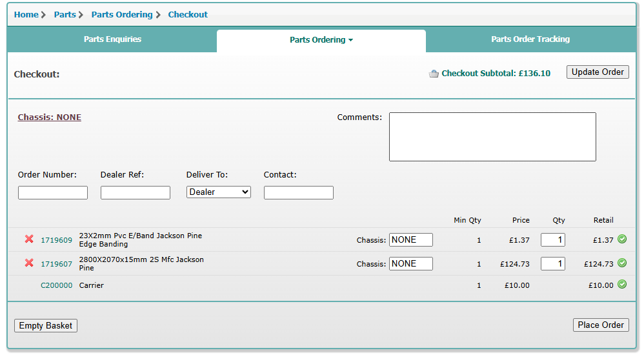The image size is (644, 355).
Task: Click the Checkout breadcrumb
Action: 188,14
